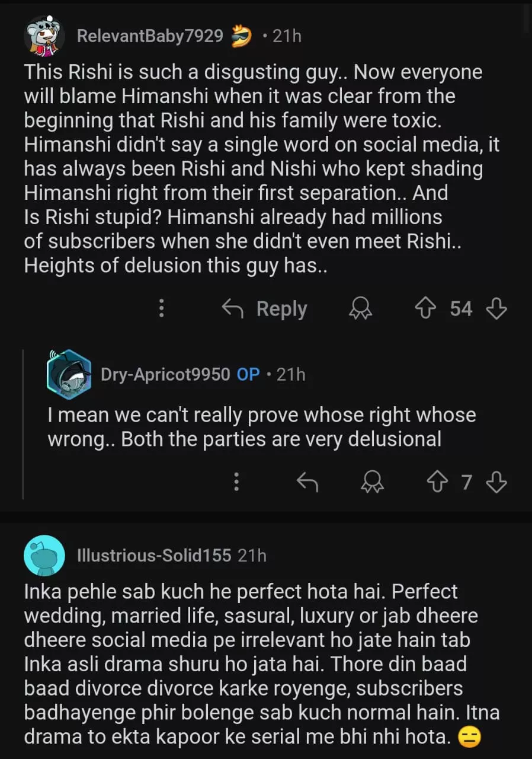Visit RelevantBaby7929 username link

point(150,37)
